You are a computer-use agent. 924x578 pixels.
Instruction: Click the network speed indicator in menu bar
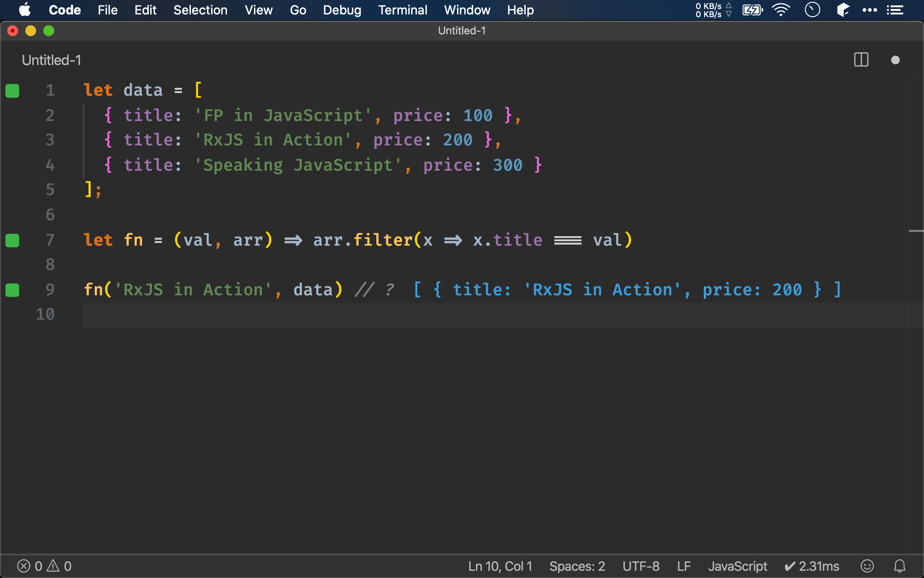[713, 10]
